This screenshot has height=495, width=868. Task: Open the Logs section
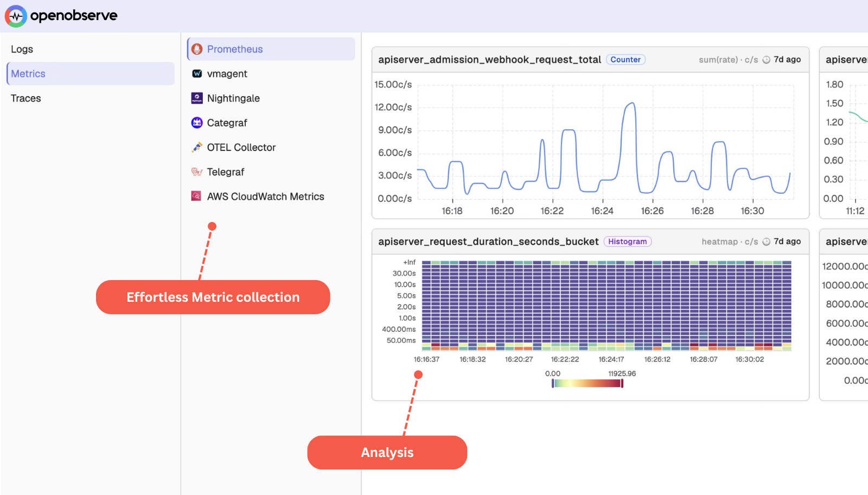[22, 49]
